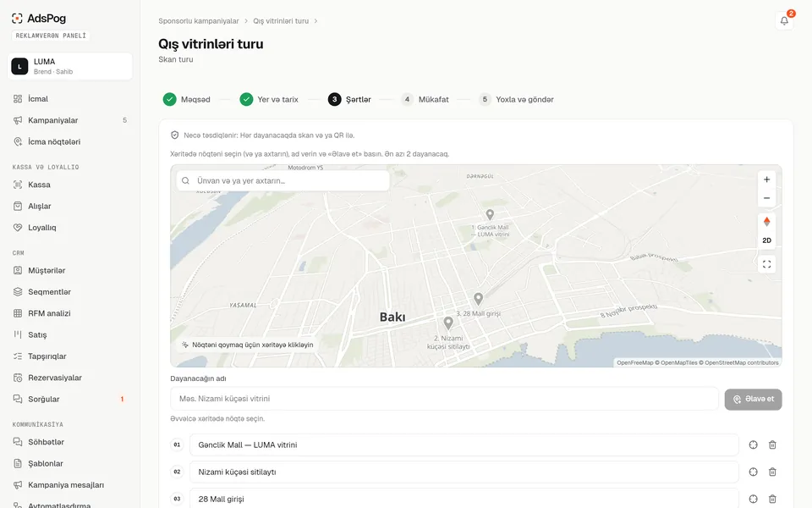This screenshot has height=508, width=812.
Task: Open the LUMA brand switcher
Action: [70, 66]
